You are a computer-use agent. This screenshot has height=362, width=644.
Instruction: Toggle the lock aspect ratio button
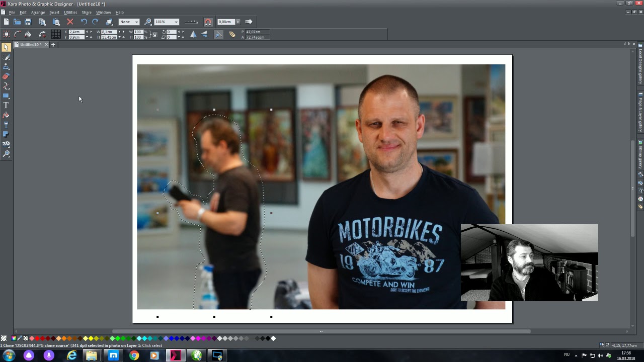point(155,34)
